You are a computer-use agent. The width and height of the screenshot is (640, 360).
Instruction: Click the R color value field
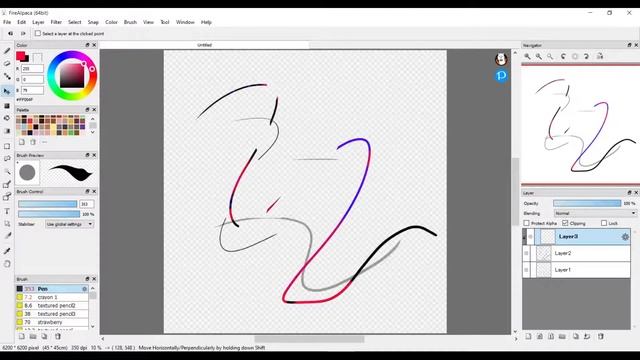click(32, 69)
